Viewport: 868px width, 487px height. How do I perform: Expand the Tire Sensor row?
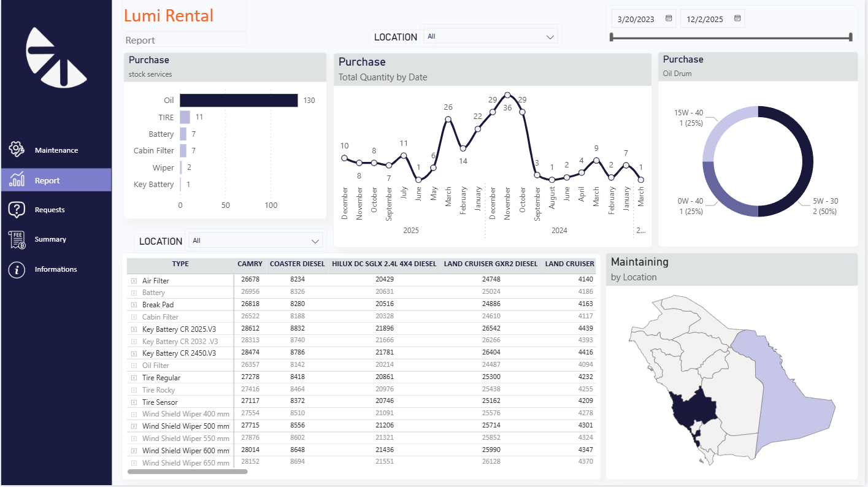pos(133,402)
